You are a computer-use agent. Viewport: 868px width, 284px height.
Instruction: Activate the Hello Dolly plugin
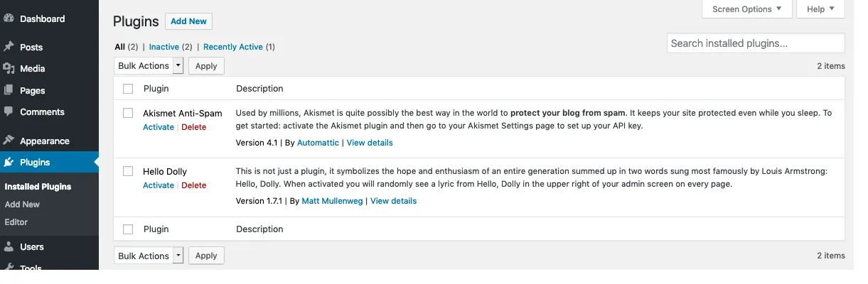159,185
